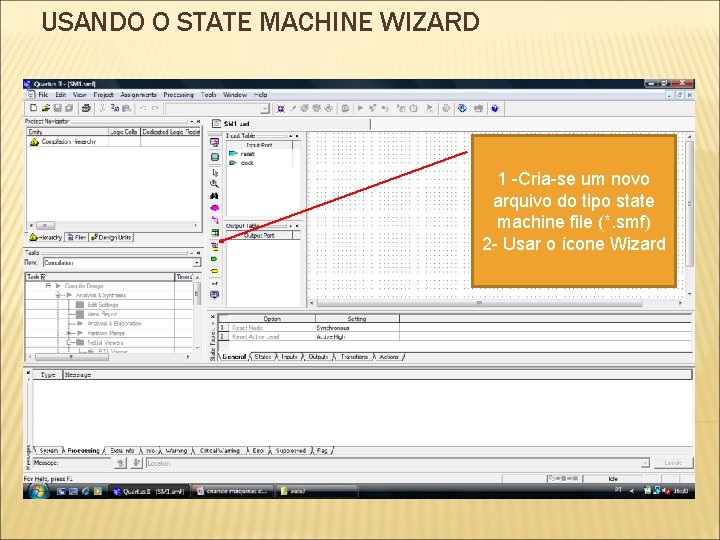Click the Open file folder icon

45,108
